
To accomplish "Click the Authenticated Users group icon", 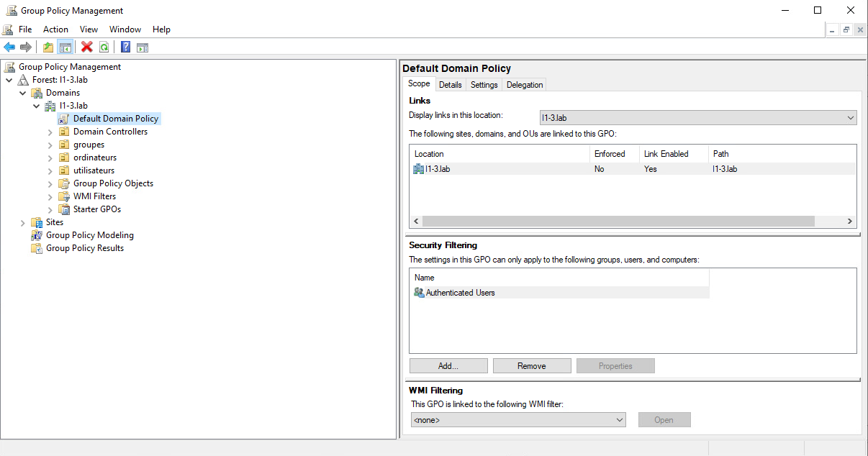I will [419, 293].
